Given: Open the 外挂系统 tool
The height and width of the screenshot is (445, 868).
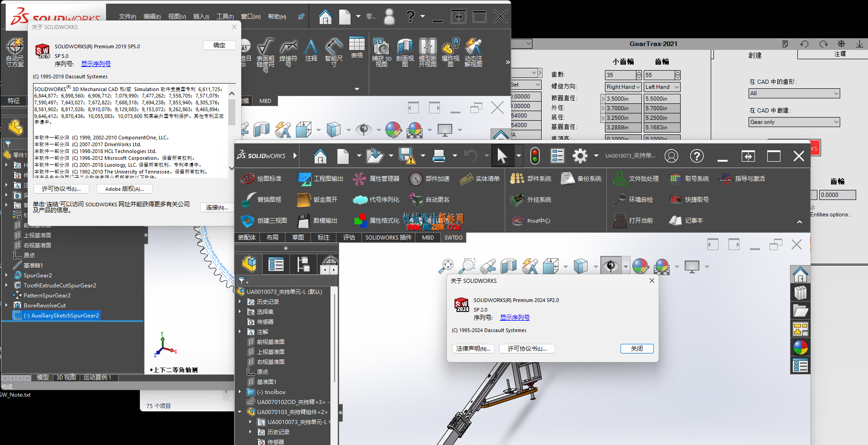Looking at the screenshot, I should click(x=531, y=199).
